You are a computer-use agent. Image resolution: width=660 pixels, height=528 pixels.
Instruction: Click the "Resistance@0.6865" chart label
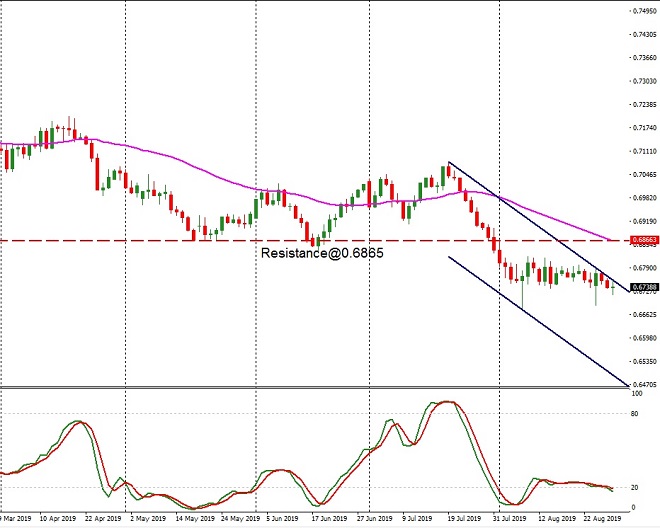pyautogui.click(x=322, y=253)
